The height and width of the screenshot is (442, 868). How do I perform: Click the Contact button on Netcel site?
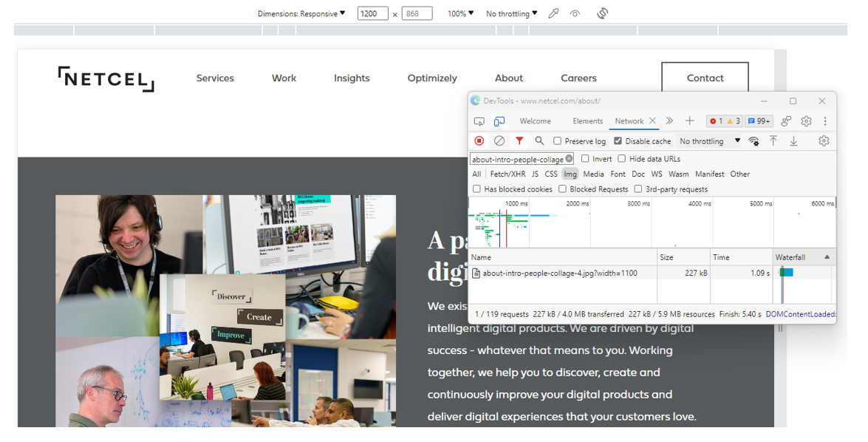(x=705, y=78)
